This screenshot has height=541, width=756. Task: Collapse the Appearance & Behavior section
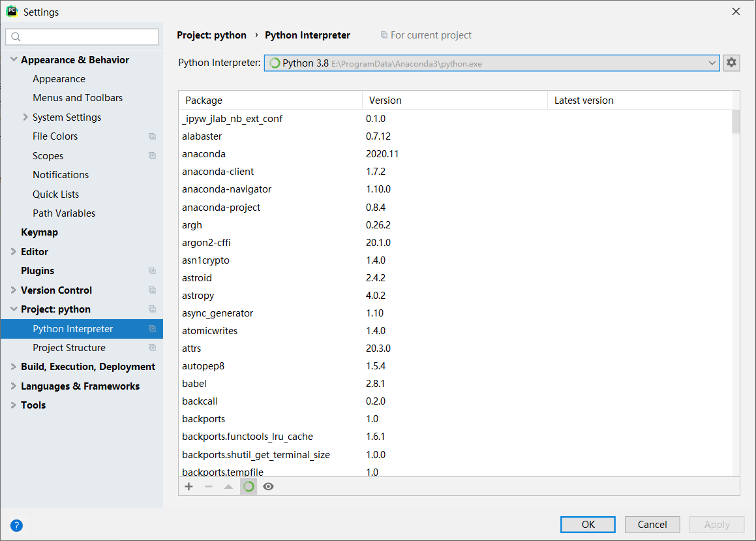pos(14,59)
